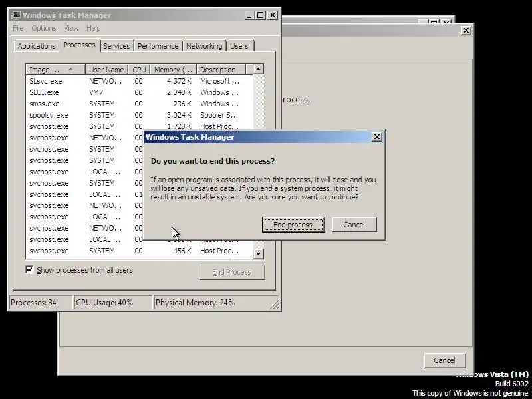The image size is (532, 399).
Task: Select the smss.exe process row
Action: pyautogui.click(x=139, y=104)
